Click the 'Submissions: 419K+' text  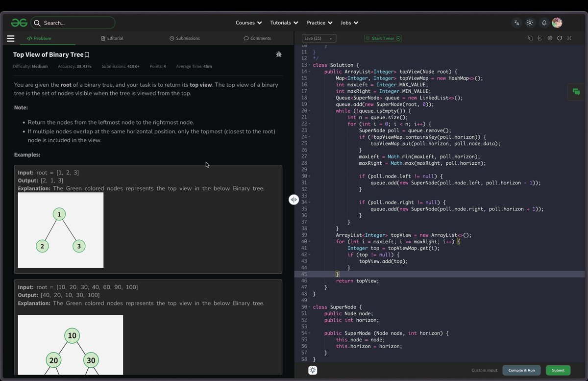(121, 66)
